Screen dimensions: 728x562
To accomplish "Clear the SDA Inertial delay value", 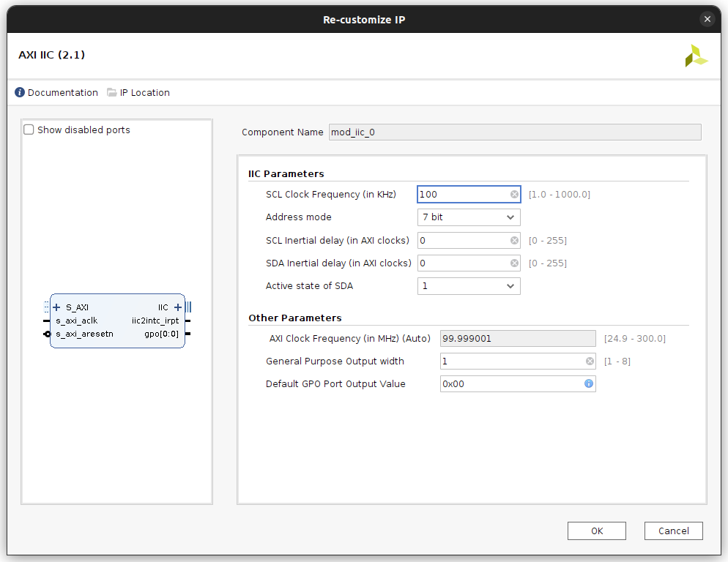I will tap(514, 263).
